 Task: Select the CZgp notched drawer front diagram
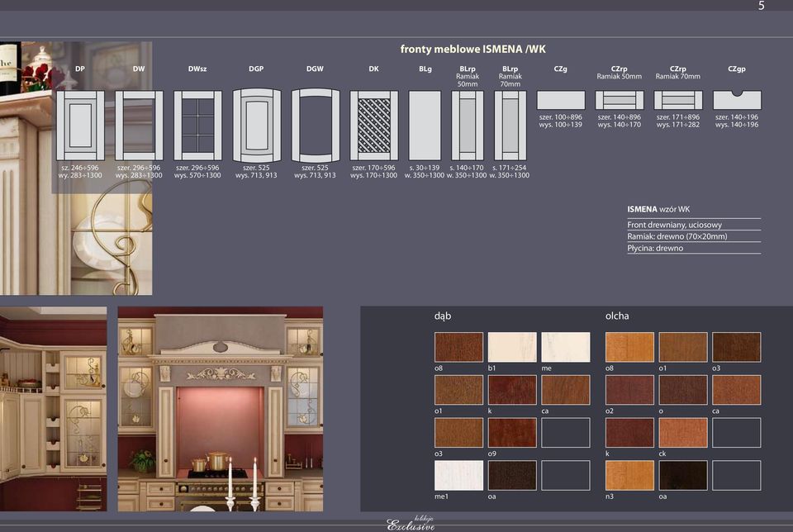(737, 100)
